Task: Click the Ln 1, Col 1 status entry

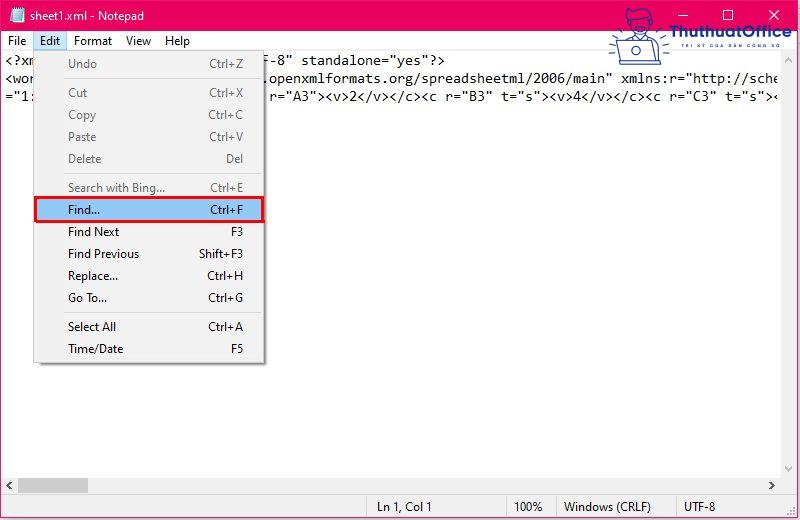Action: coord(404,507)
